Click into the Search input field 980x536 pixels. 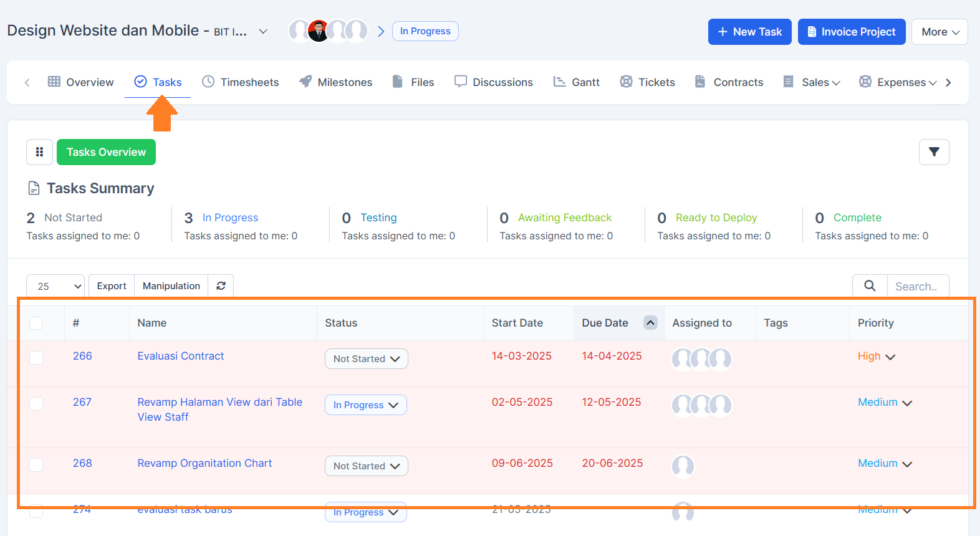tap(917, 286)
